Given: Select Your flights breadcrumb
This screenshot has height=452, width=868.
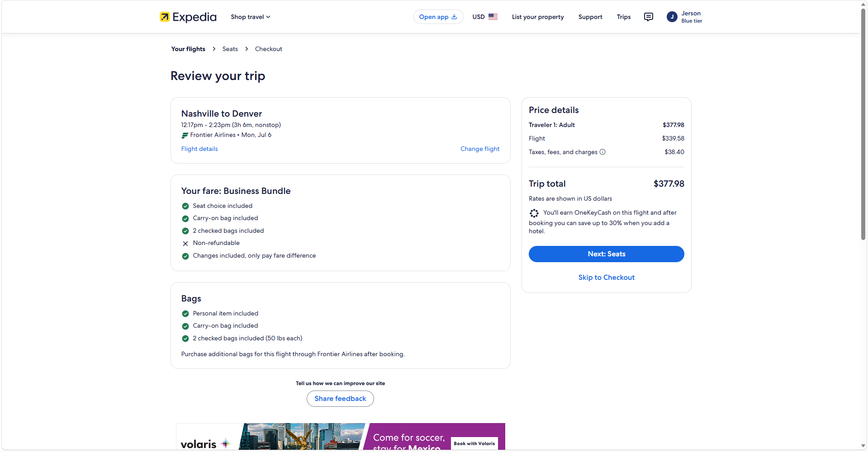Looking at the screenshot, I should [x=188, y=49].
